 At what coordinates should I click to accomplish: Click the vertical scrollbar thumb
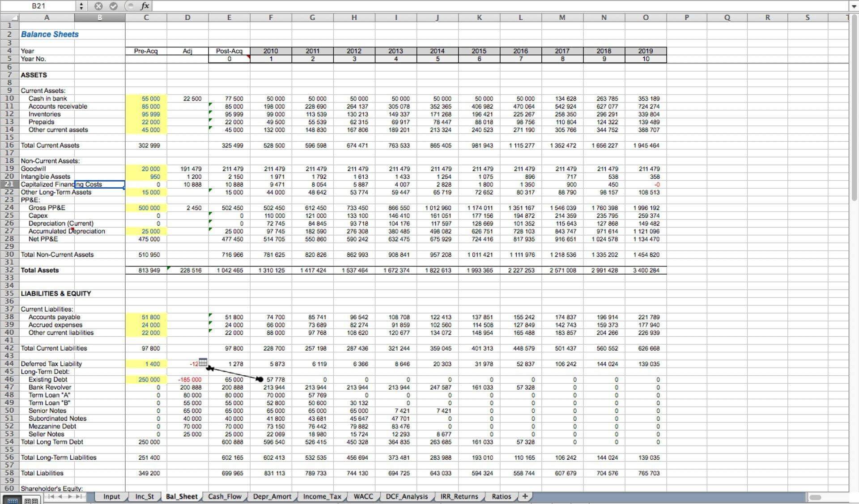pos(854,107)
